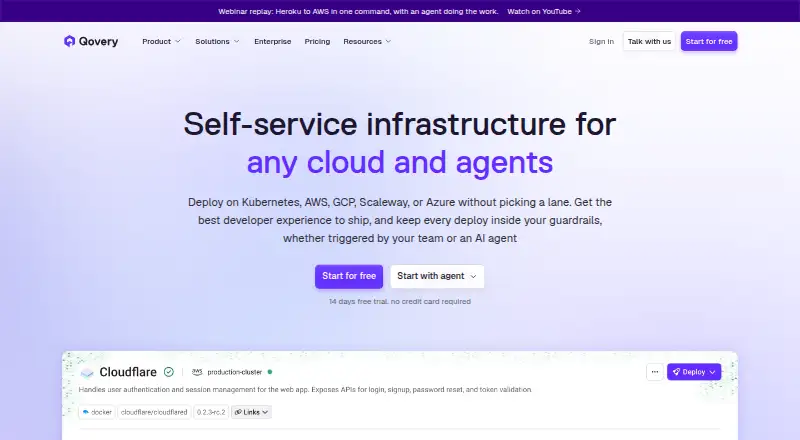This screenshot has height=440, width=800.
Task: Click the AWS logo icon
Action: (197, 372)
